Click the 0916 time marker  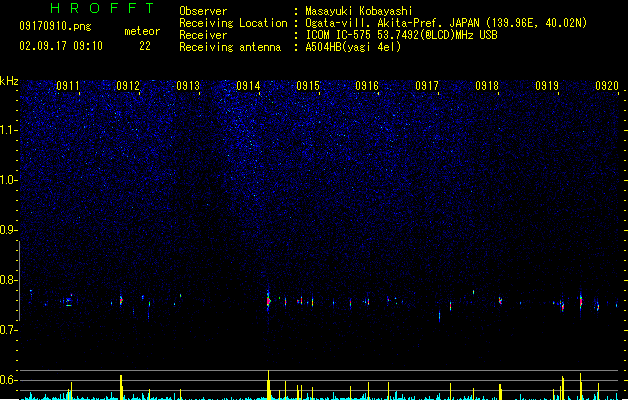(367, 86)
